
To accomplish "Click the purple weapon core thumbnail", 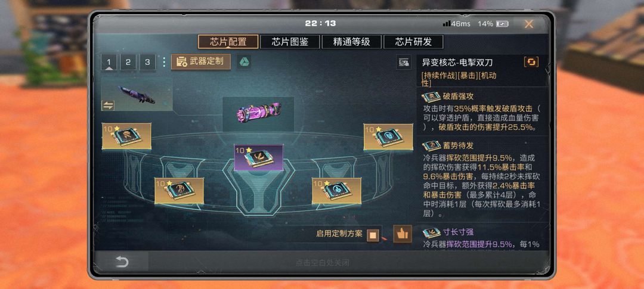I will pos(258,114).
